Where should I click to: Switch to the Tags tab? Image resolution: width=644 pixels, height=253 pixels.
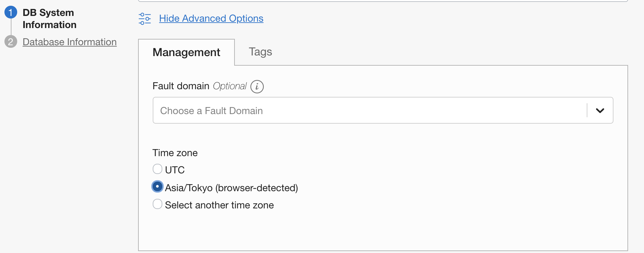coord(260,52)
